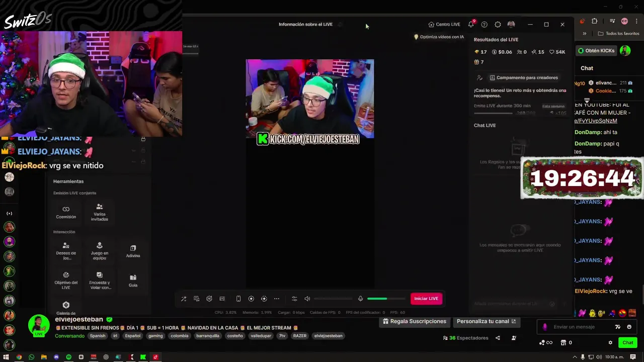Open Personaliza tu canal link
This screenshot has height=362, width=644.
[x=486, y=321]
